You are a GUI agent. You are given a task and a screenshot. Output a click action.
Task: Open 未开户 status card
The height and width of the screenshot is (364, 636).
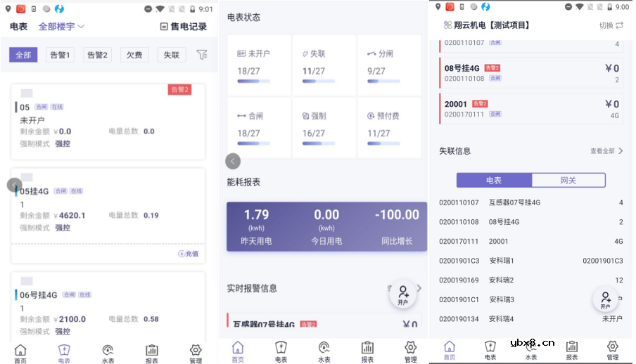[259, 65]
